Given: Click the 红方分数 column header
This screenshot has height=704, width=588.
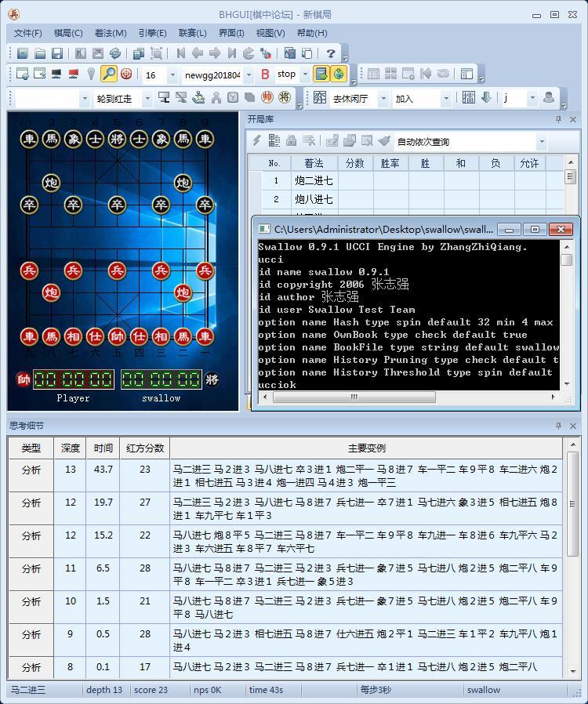Looking at the screenshot, I should tap(144, 448).
